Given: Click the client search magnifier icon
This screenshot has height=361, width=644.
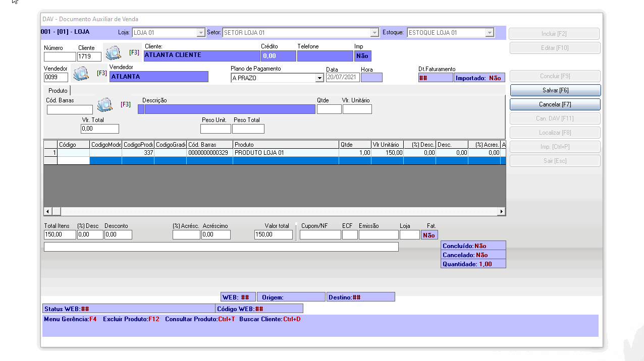Looking at the screenshot, I should pyautogui.click(x=113, y=52).
